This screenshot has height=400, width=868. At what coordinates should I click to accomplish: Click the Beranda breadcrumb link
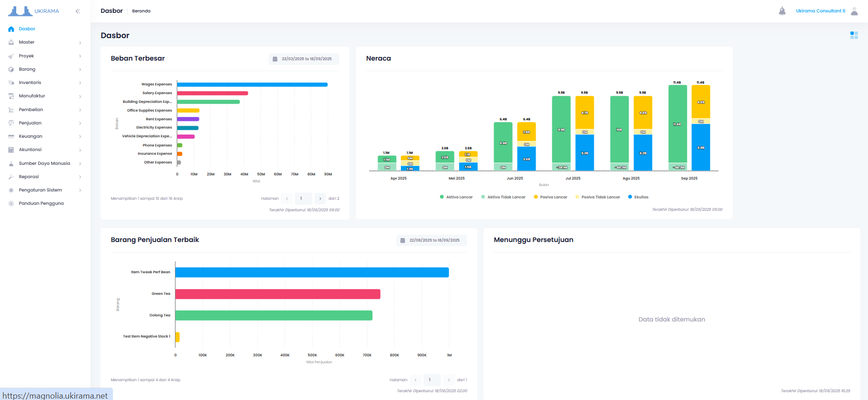pos(141,11)
